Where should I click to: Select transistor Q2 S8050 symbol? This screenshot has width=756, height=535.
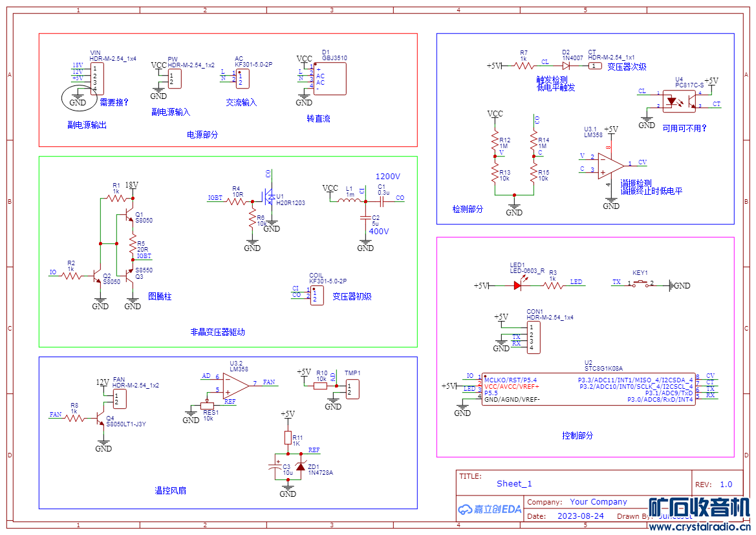[x=96, y=276]
